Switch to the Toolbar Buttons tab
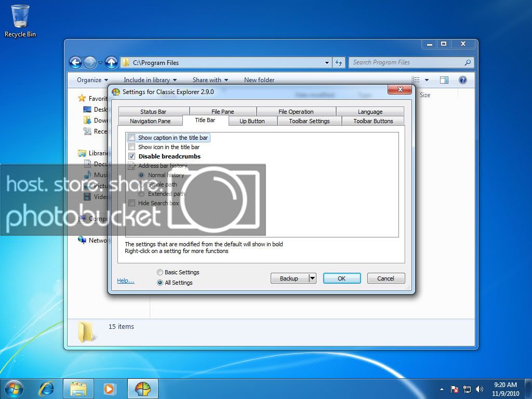Viewport: 532px width, 399px height. tap(373, 121)
